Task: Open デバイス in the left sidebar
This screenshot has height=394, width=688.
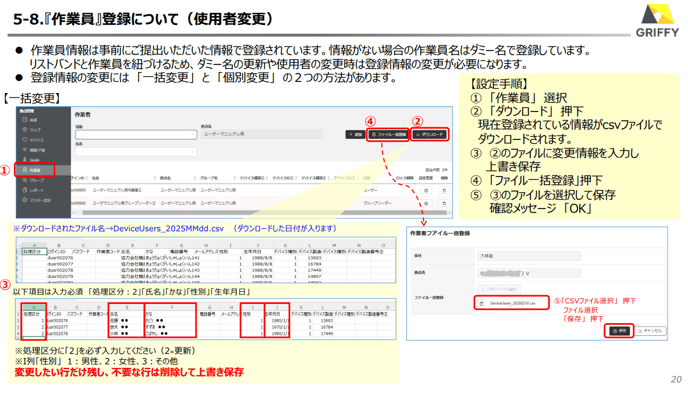Action: point(34,140)
